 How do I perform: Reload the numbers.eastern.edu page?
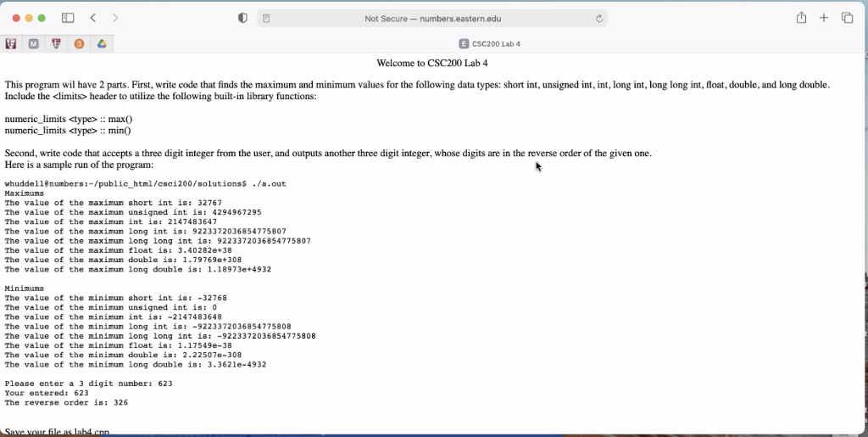click(x=599, y=19)
